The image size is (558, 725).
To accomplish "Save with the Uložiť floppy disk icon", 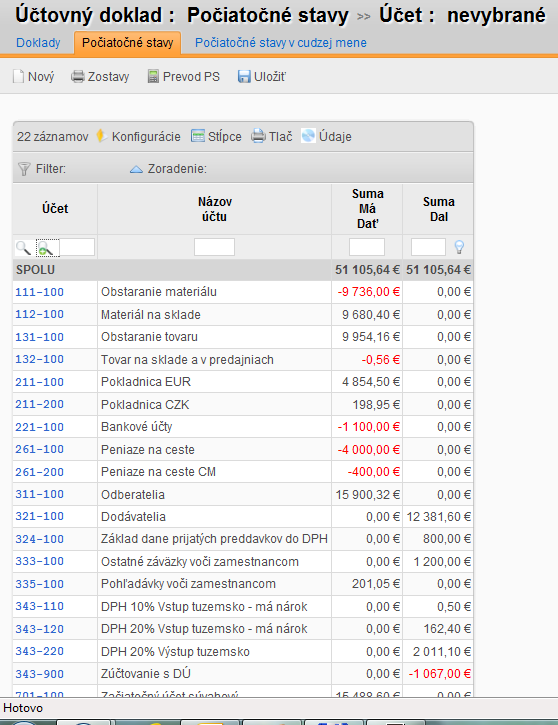I will (x=244, y=76).
